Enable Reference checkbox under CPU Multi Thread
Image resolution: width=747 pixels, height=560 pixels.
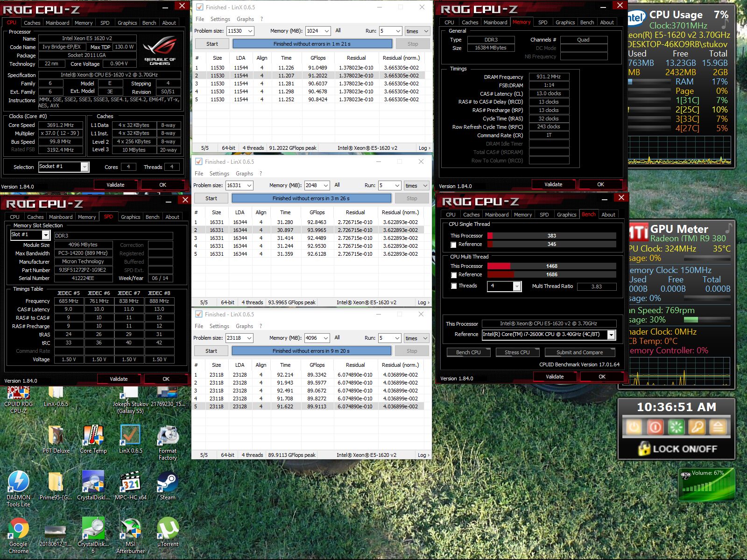click(x=453, y=275)
